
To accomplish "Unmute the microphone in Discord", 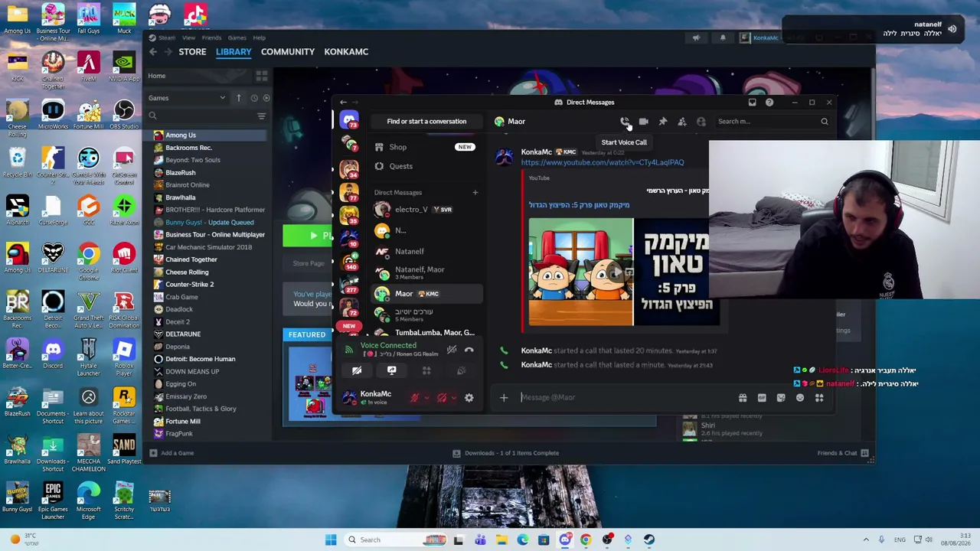I will tap(414, 398).
